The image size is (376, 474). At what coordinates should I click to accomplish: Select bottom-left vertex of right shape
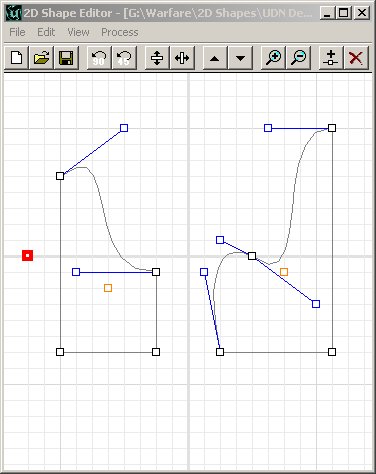tap(220, 352)
